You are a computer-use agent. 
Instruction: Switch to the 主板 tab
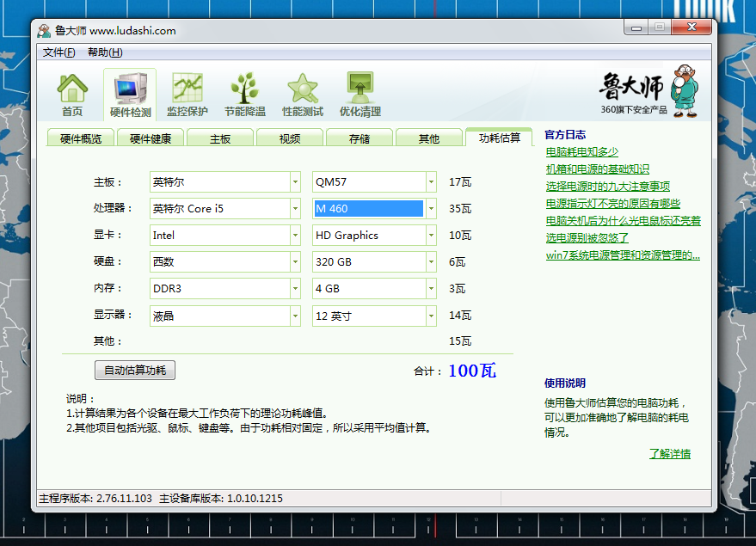coord(220,138)
